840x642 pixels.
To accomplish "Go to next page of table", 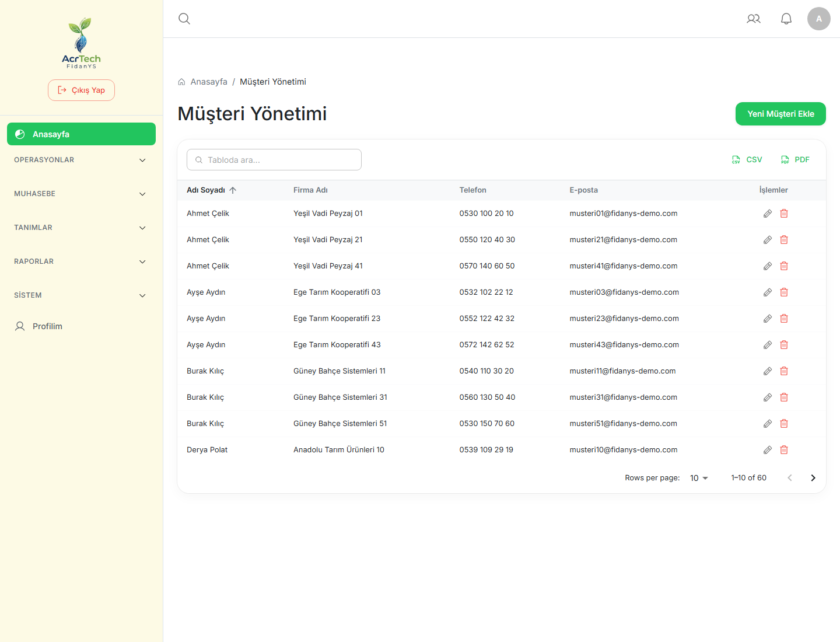I will pyautogui.click(x=813, y=478).
